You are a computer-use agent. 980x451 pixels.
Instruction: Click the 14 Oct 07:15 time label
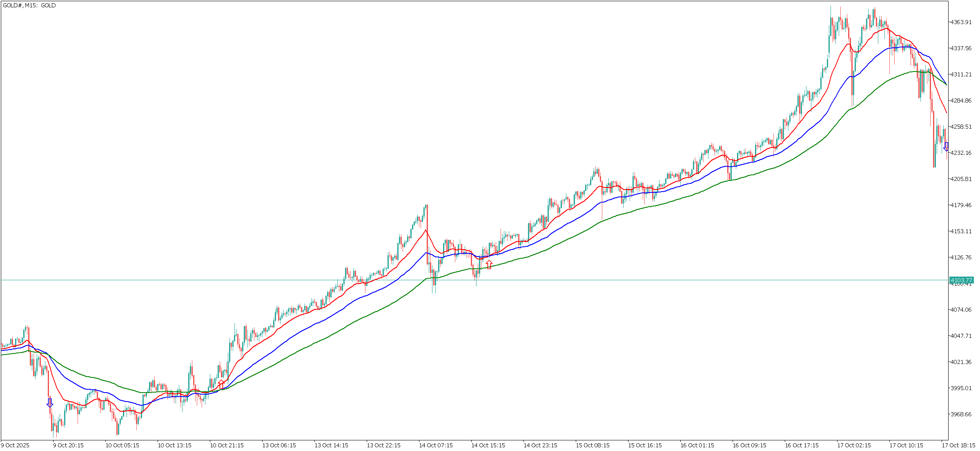coord(436,445)
